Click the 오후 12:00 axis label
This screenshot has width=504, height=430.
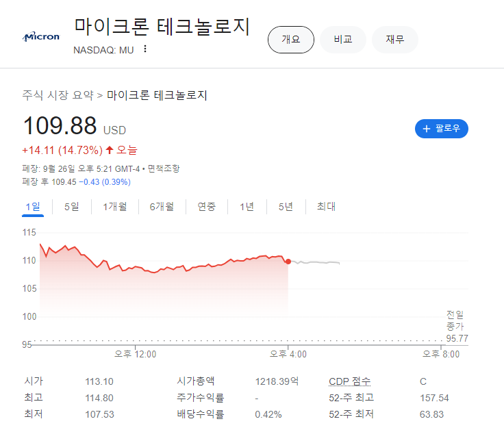pyautogui.click(x=136, y=354)
